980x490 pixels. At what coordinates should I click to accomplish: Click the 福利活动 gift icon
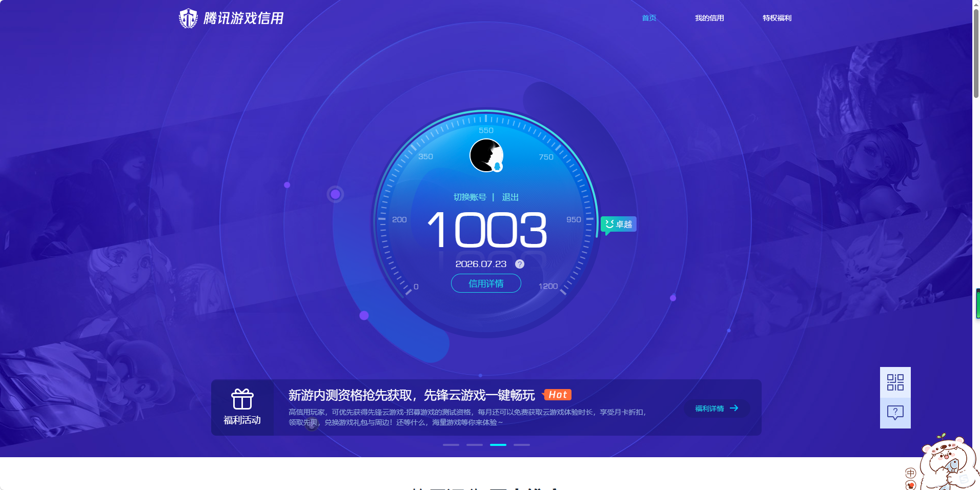(x=242, y=399)
